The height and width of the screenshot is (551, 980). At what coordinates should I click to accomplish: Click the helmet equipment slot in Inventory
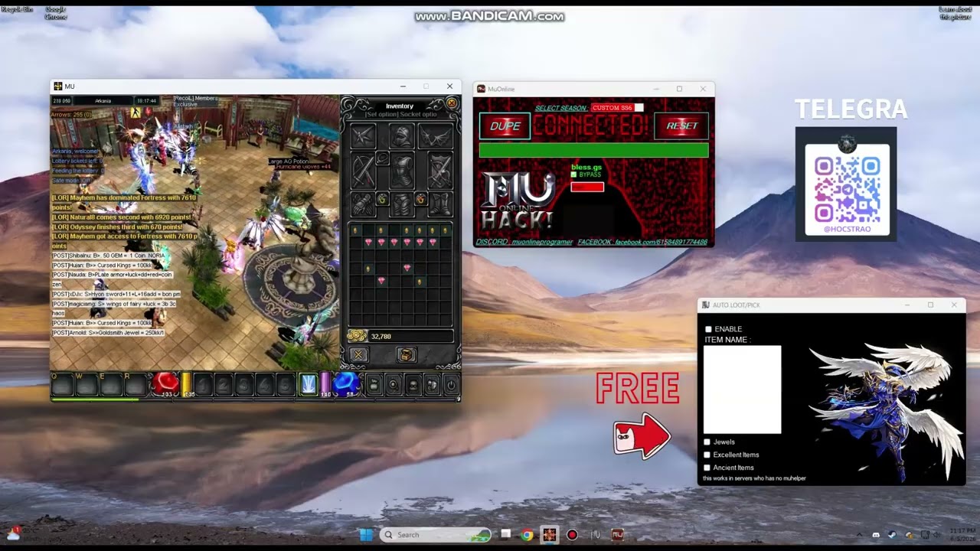[x=401, y=137]
